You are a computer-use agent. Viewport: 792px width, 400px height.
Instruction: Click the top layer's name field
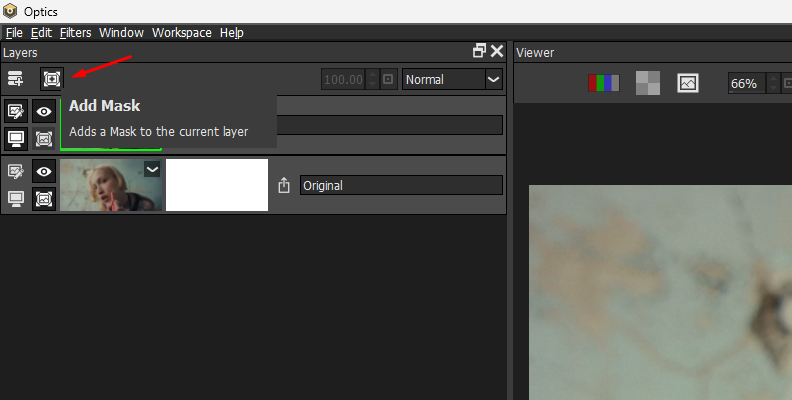389,125
